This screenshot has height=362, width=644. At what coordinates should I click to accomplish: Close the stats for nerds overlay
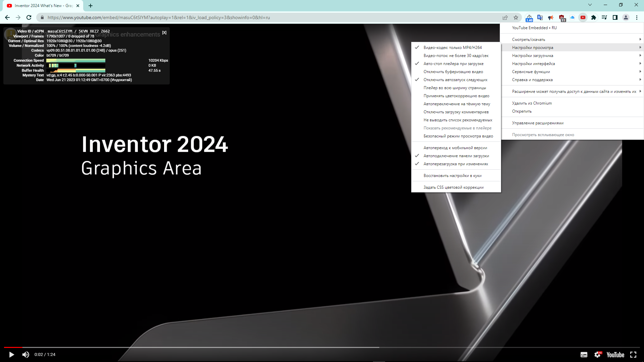pyautogui.click(x=164, y=33)
